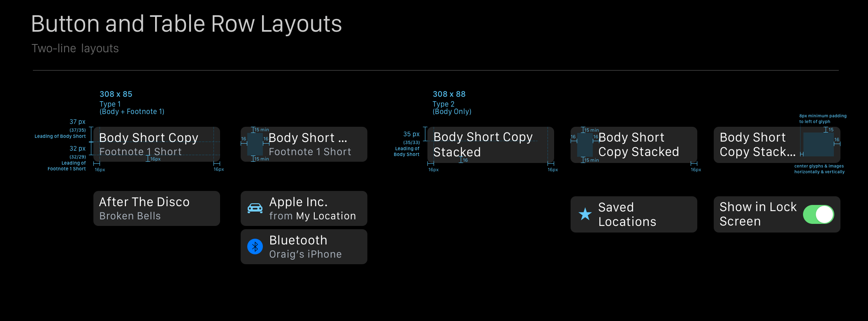Click the car icon beside Apple Inc.

point(255,208)
